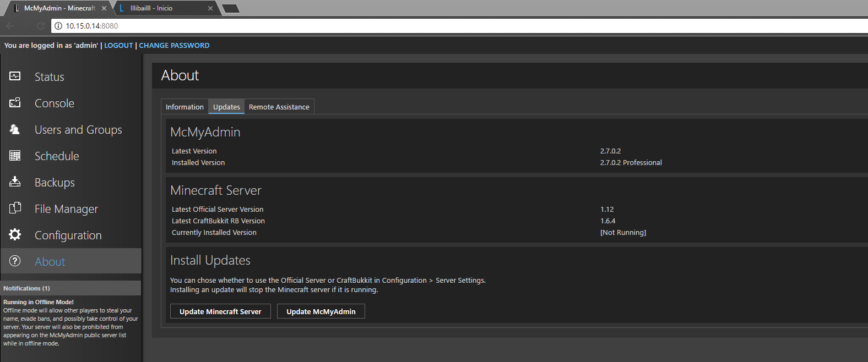
Task: Click the Backups download-tray icon
Action: (15, 182)
